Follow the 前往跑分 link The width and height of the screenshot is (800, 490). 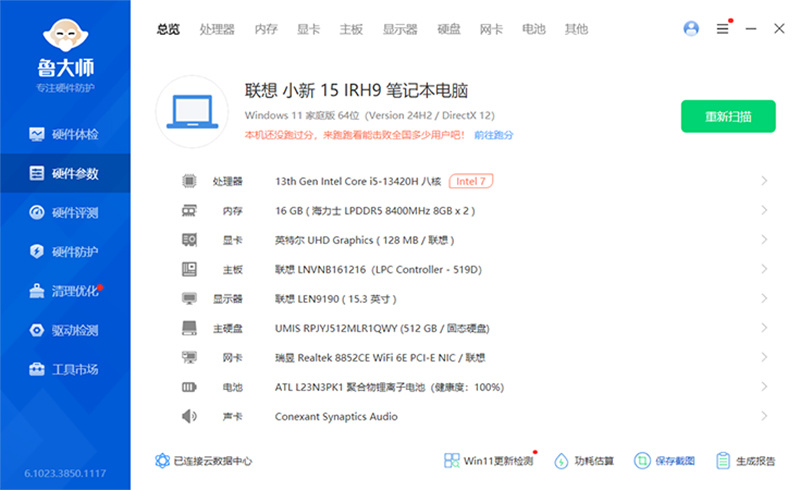coord(494,134)
